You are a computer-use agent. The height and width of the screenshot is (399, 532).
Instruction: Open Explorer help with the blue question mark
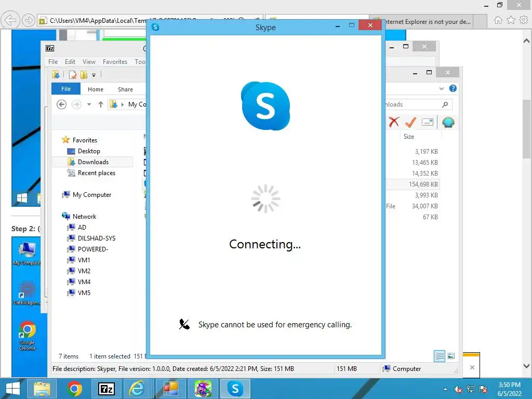coord(453,88)
